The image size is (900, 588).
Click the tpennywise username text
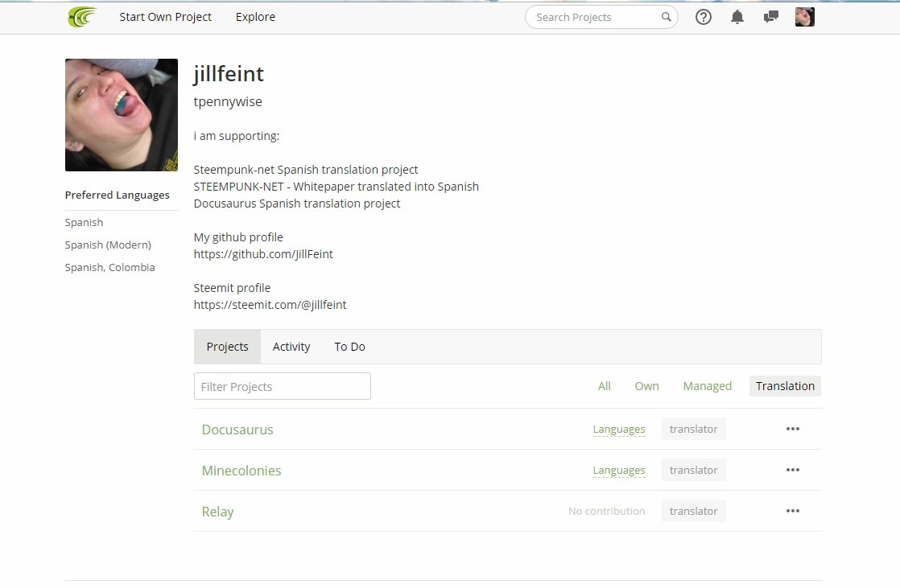coord(228,101)
